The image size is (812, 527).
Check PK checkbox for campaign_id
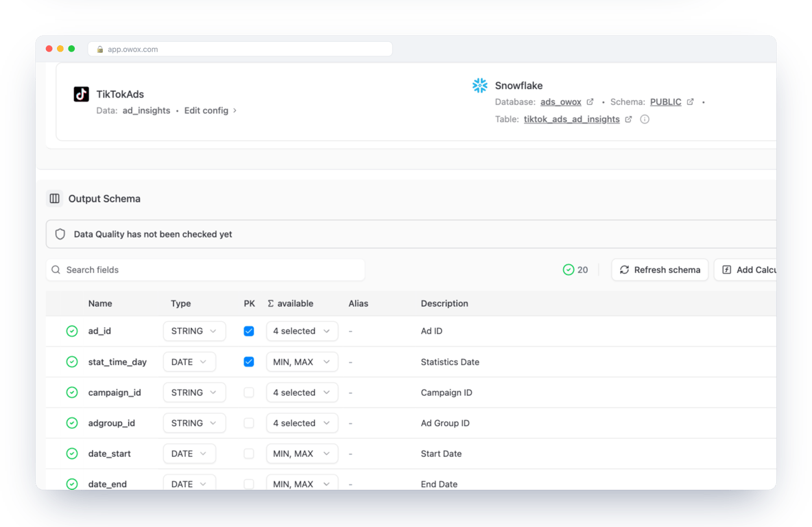pyautogui.click(x=249, y=393)
